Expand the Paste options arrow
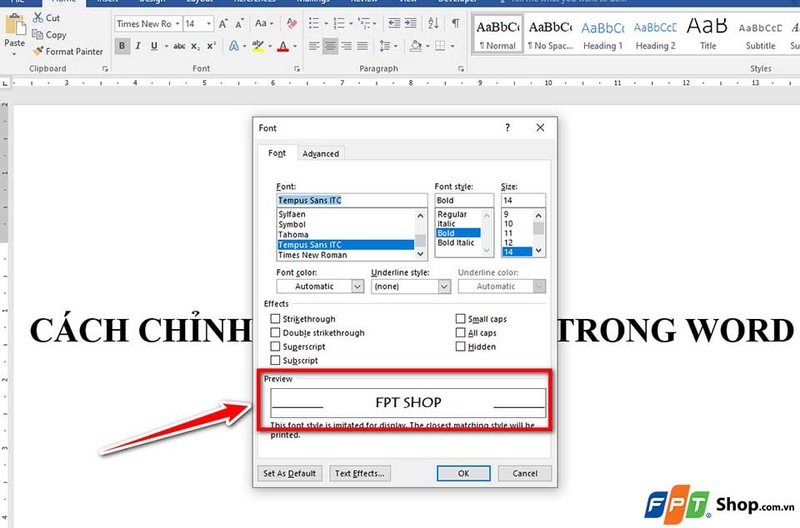The height and width of the screenshot is (528, 800). pyautogui.click(x=14, y=54)
